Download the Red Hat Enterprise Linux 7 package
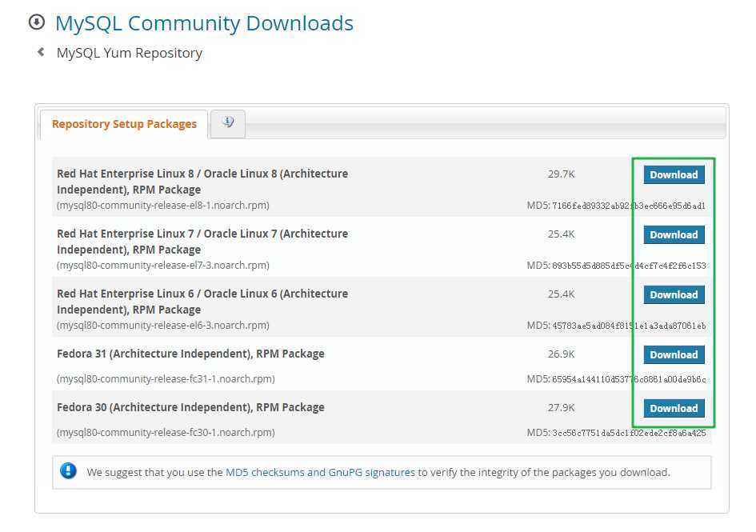The width and height of the screenshot is (756, 532). (674, 235)
